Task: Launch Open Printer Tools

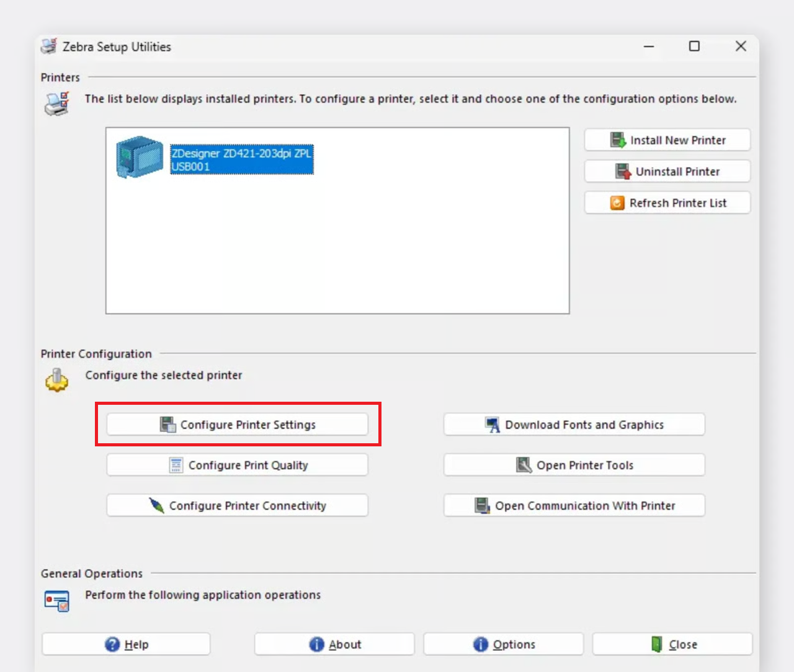Action: (x=574, y=465)
